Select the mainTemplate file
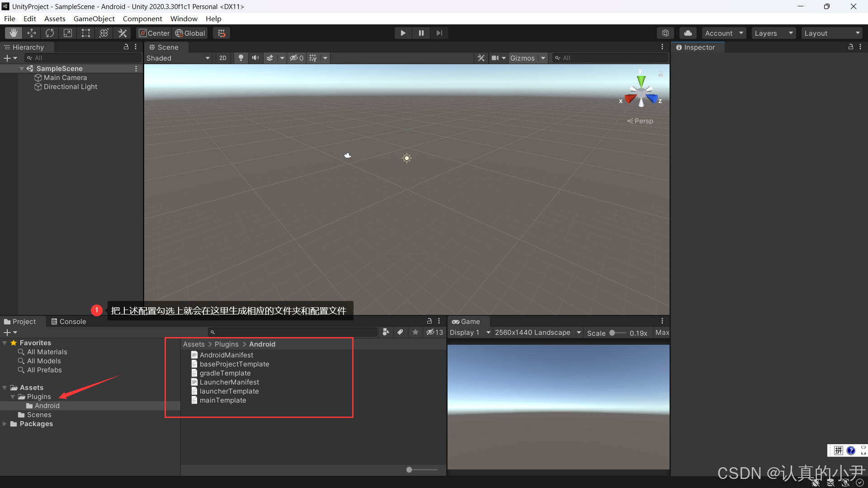 coord(222,400)
